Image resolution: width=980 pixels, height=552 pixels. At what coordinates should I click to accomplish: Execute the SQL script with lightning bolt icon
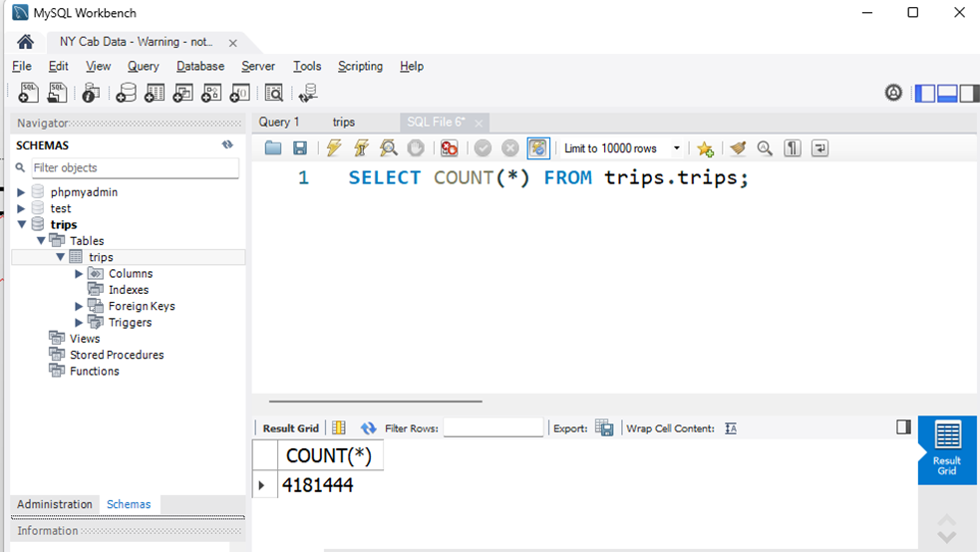[x=334, y=148]
